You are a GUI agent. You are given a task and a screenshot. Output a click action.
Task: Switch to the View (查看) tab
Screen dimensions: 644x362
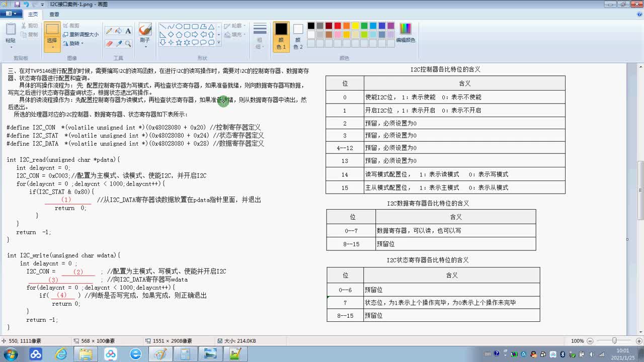tap(54, 14)
